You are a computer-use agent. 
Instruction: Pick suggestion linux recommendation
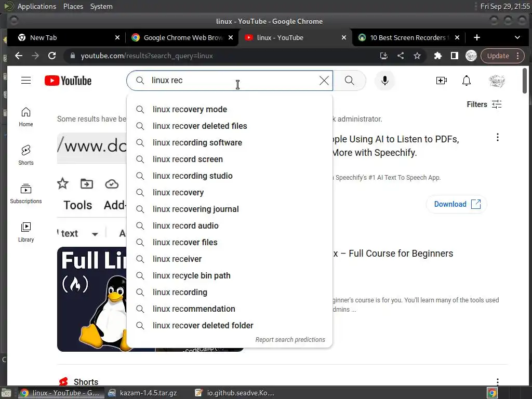pos(229,309)
